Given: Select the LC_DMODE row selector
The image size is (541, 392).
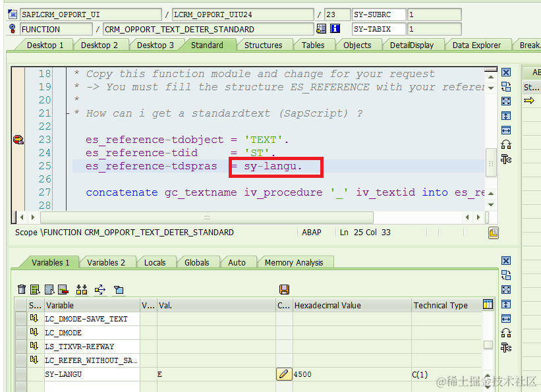Looking at the screenshot, I should point(21,332).
